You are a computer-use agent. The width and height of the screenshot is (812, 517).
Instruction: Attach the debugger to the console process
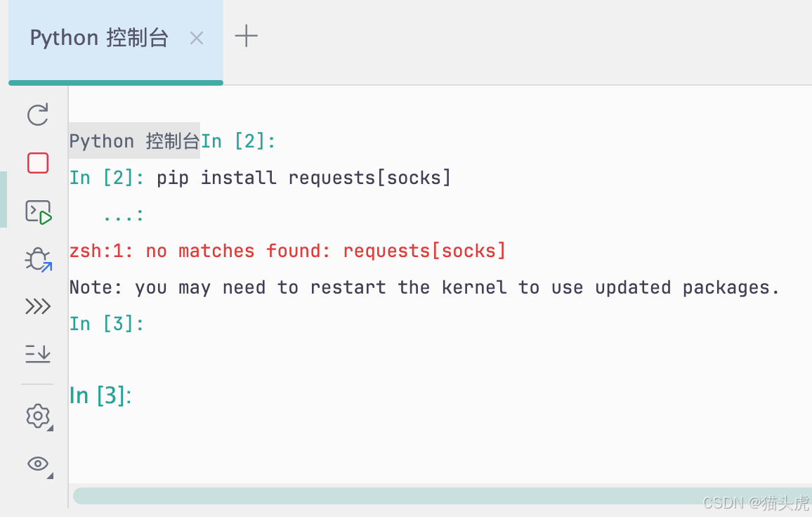37,258
